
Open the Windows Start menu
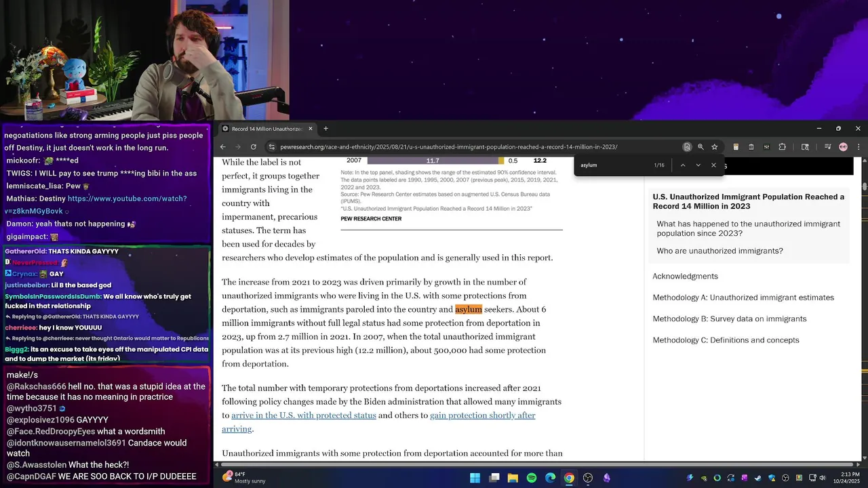click(x=475, y=478)
